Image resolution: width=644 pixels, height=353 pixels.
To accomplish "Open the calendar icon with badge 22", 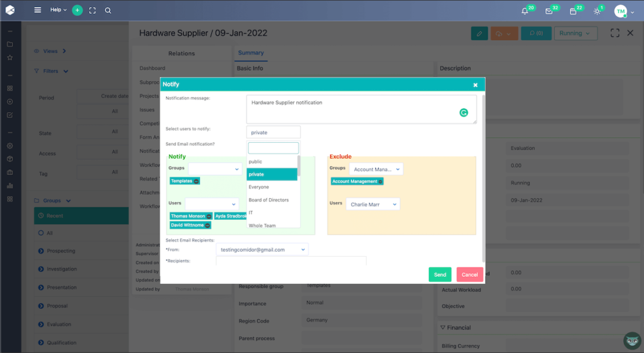I will coord(573,11).
